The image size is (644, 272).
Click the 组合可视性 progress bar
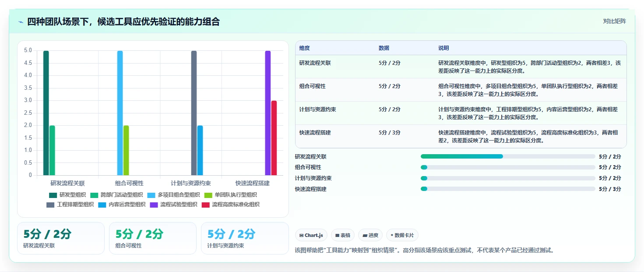pos(508,167)
